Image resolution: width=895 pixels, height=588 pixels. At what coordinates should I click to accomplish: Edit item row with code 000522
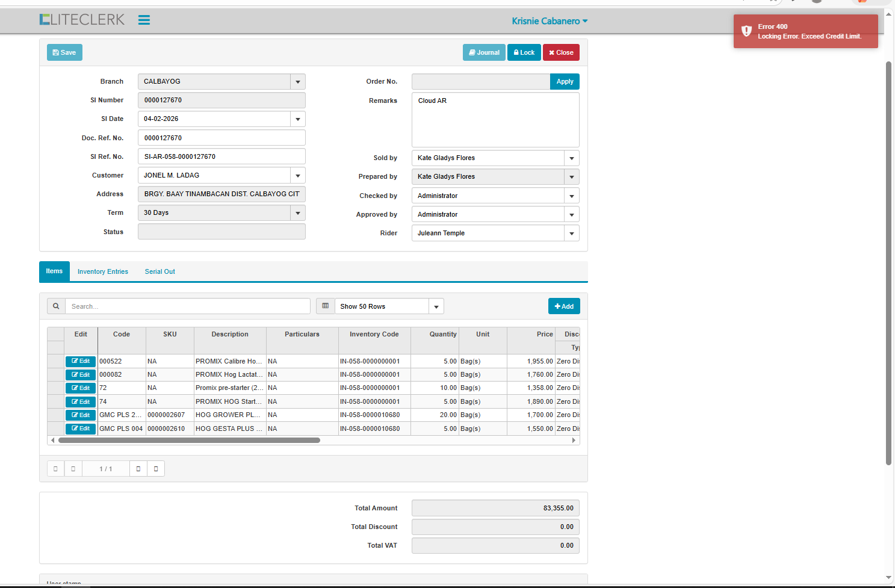coord(81,361)
